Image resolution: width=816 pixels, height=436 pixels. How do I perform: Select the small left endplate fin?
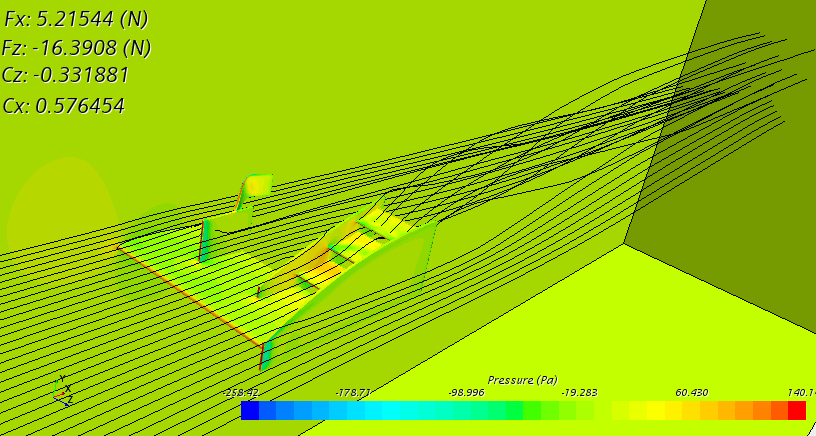[x=207, y=240]
